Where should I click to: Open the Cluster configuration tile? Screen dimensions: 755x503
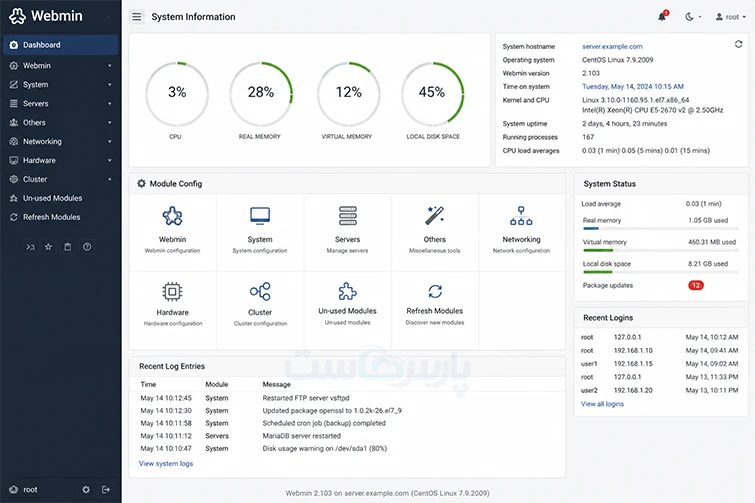260,310
